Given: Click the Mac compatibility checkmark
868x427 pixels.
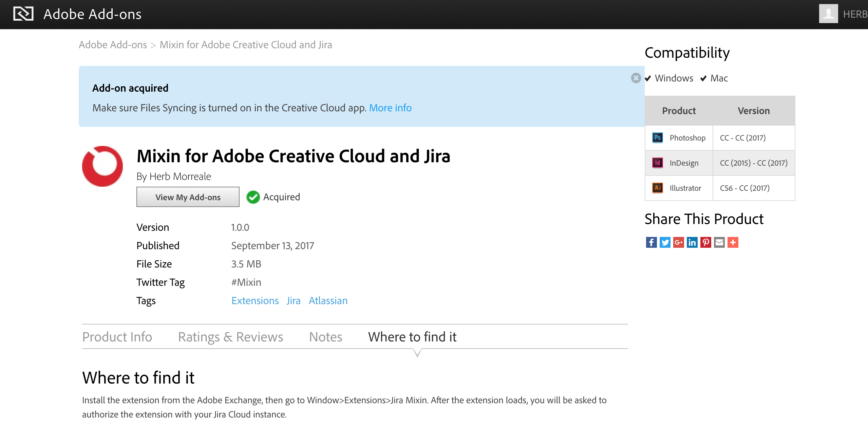Looking at the screenshot, I should pos(703,78).
